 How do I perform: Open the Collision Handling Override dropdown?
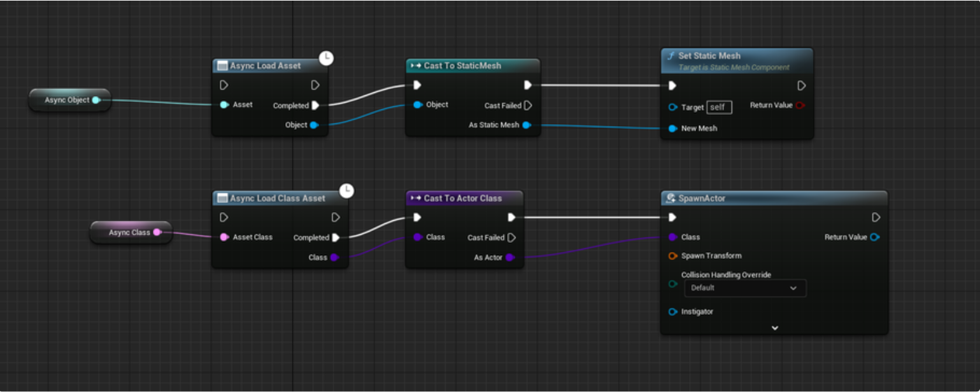(x=744, y=288)
